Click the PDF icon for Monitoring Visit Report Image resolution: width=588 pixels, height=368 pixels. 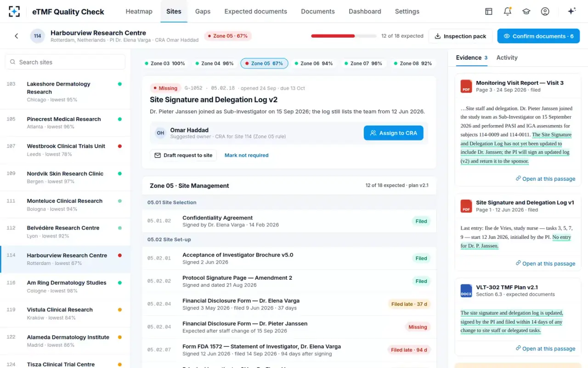466,86
